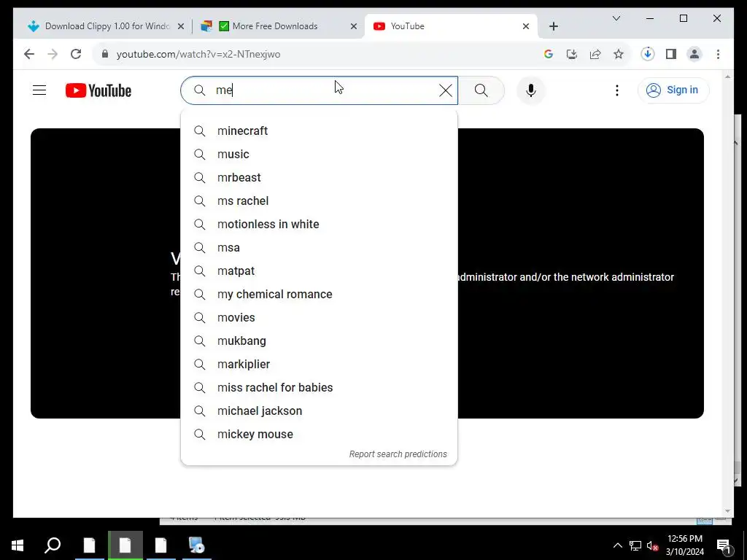The height and width of the screenshot is (560, 747).
Task: Submit search with magnifier button
Action: (x=481, y=90)
